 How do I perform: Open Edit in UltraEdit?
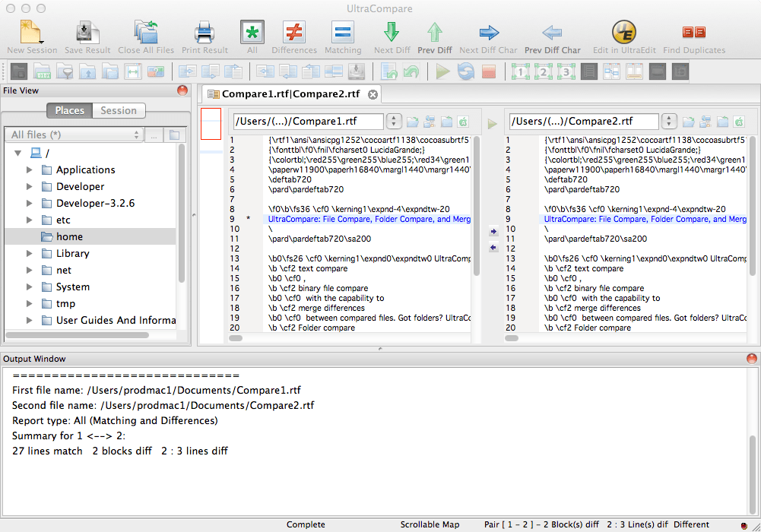(x=624, y=37)
